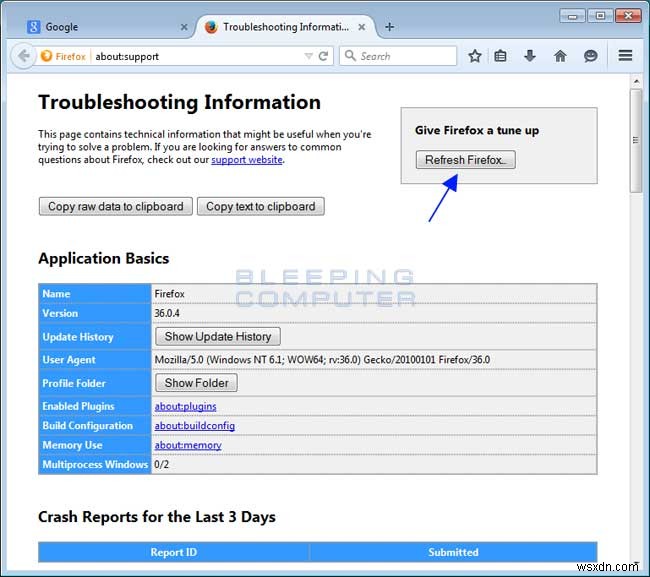This screenshot has width=650, height=577.
Task: Maximize the Firefox window
Action: tap(600, 16)
